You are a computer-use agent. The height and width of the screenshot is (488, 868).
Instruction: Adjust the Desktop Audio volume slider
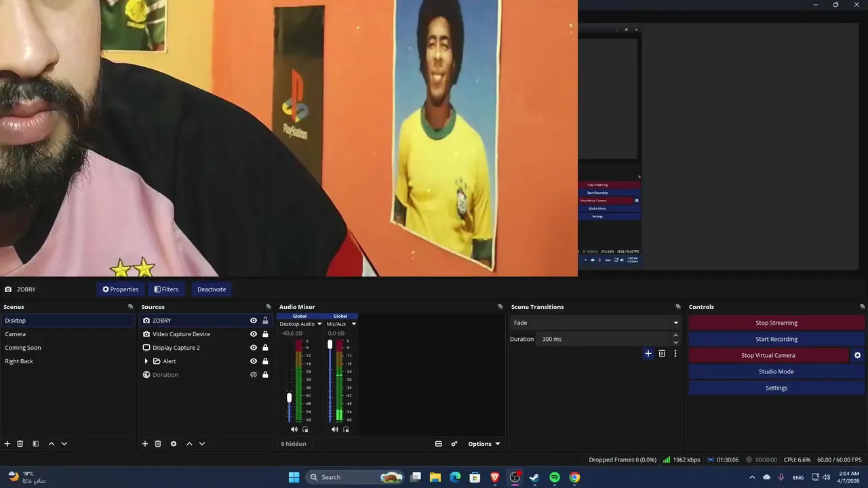290,397
